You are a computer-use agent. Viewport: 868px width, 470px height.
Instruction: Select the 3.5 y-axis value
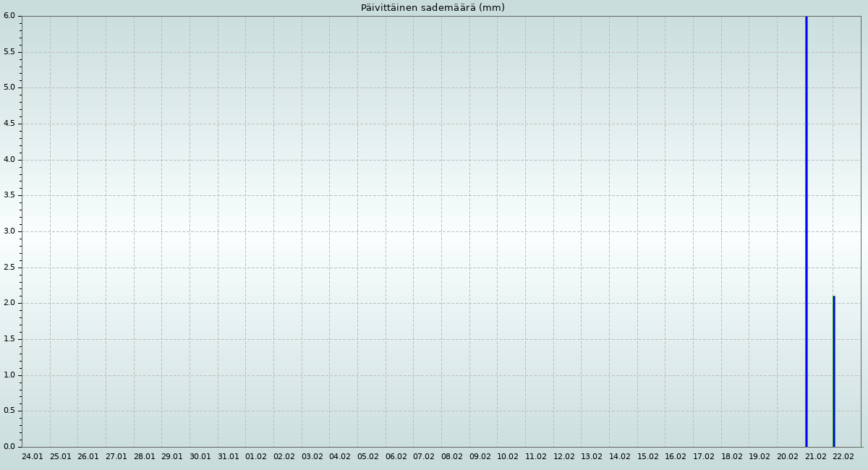pos(9,195)
